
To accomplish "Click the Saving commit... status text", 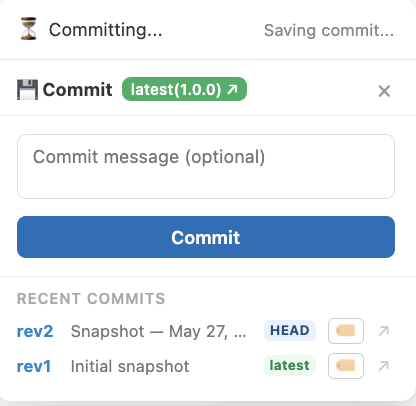I will 329,30.
